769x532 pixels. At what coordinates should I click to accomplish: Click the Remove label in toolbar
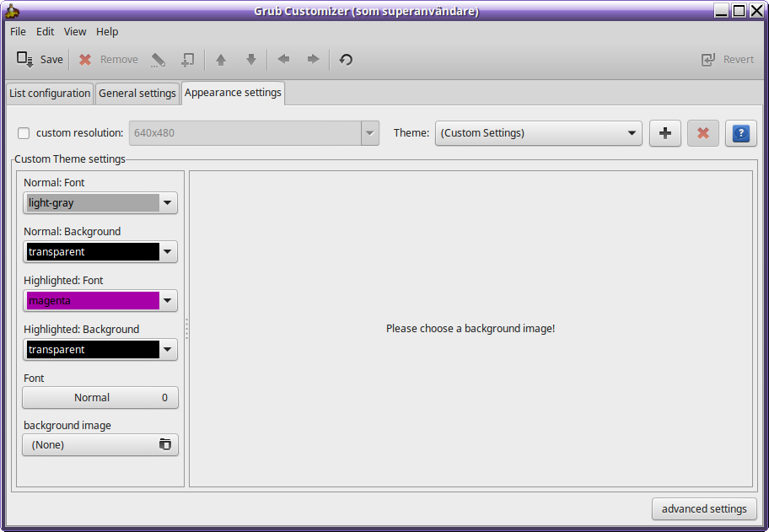[x=119, y=59]
